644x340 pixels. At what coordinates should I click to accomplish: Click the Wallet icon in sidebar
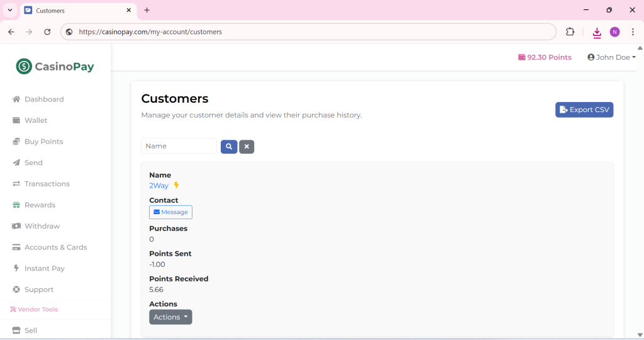tap(16, 120)
